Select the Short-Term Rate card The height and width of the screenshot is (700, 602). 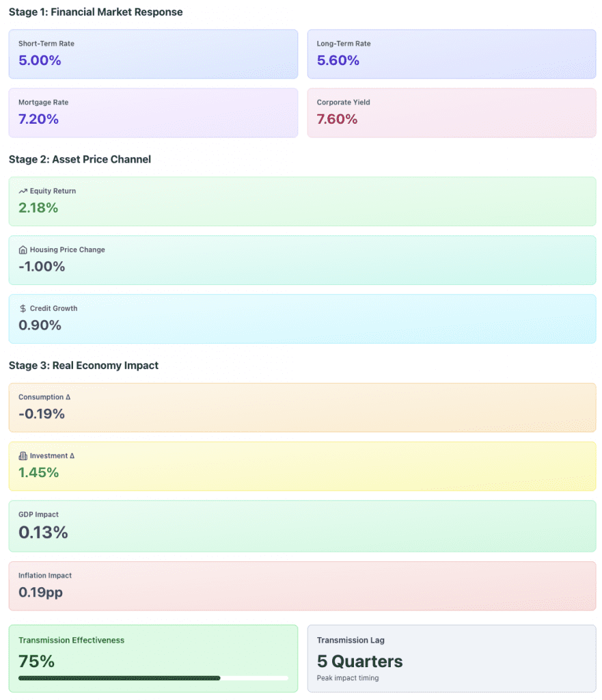point(152,54)
